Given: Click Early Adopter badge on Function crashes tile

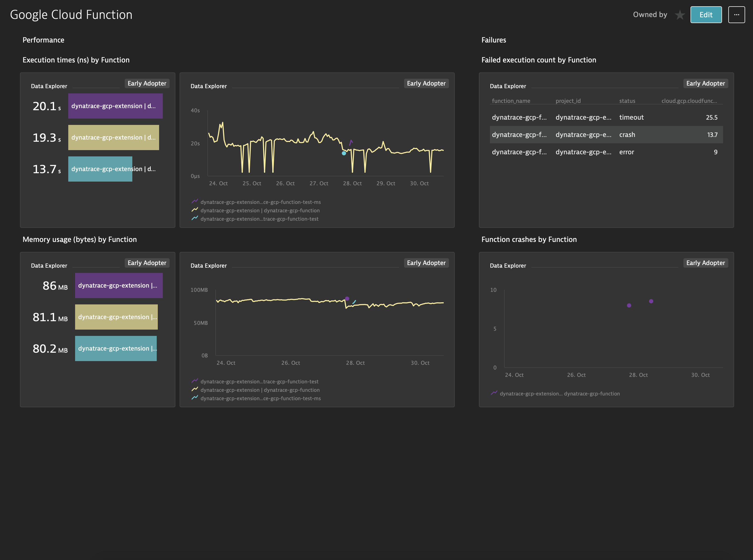Looking at the screenshot, I should [705, 263].
